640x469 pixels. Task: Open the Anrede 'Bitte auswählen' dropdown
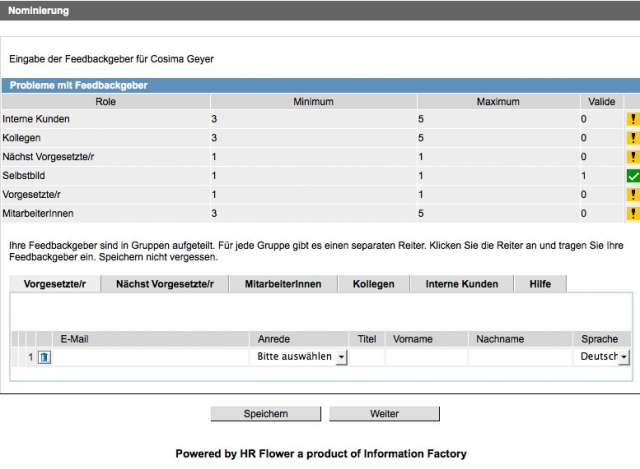point(301,357)
